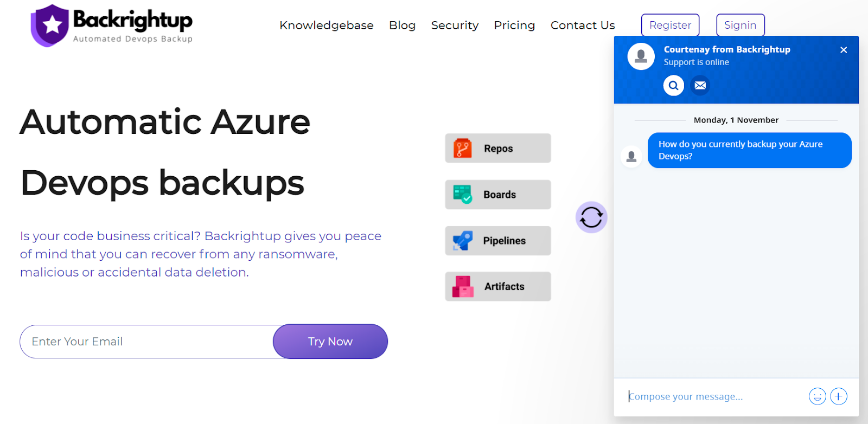
Task: Open the Blog page
Action: click(x=403, y=25)
